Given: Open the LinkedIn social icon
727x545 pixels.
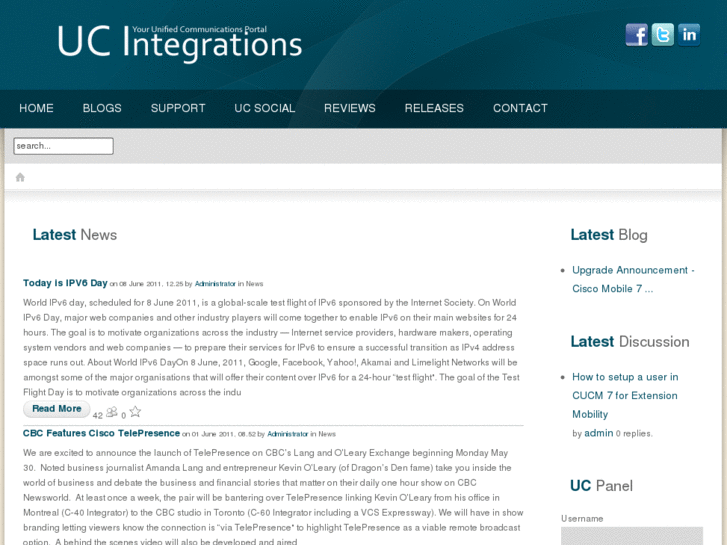Looking at the screenshot, I should pyautogui.click(x=689, y=35).
